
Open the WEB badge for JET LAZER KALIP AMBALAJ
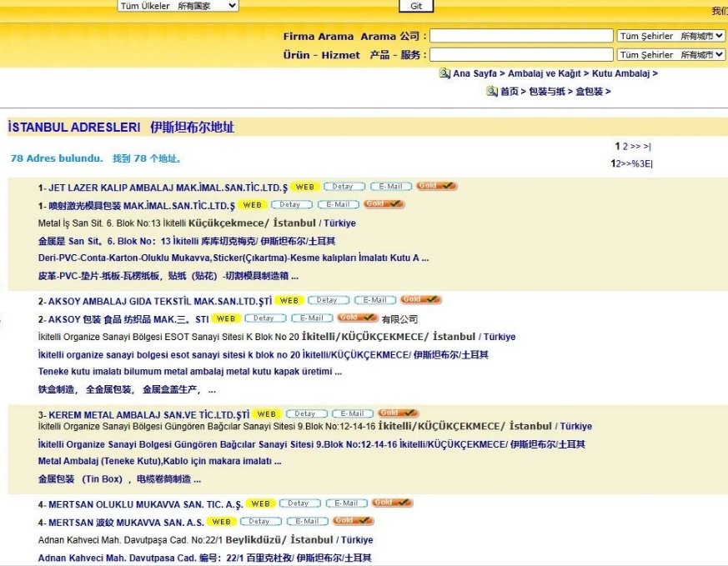click(305, 187)
